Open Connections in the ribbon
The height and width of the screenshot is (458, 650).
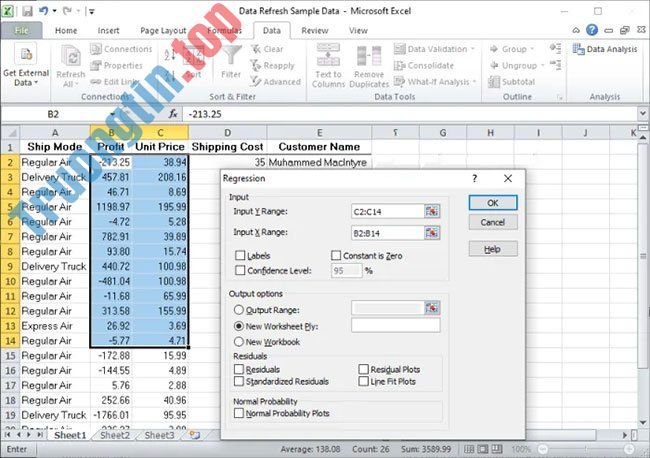121,49
